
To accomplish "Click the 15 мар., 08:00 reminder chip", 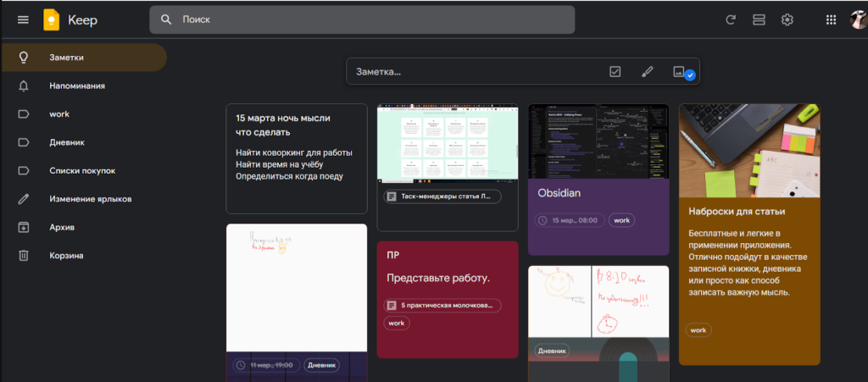I will pyautogui.click(x=570, y=220).
